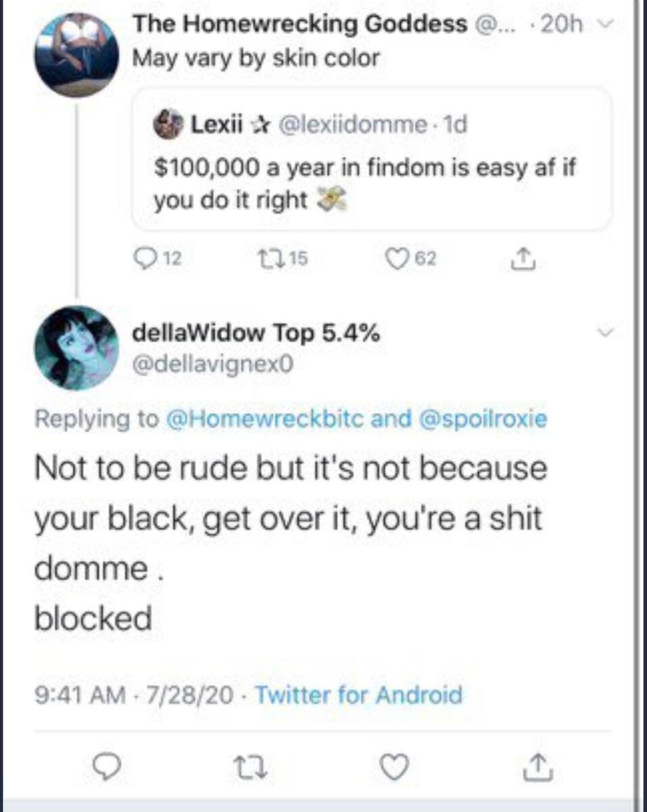View dellaWidow's profile picture
The height and width of the screenshot is (812, 647).
76,348
